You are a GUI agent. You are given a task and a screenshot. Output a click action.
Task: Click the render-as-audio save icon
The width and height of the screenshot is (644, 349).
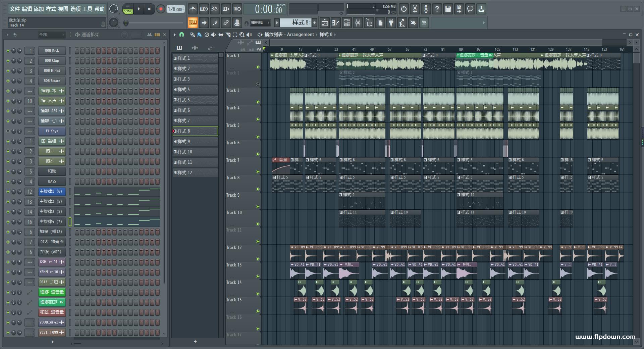pos(459,9)
